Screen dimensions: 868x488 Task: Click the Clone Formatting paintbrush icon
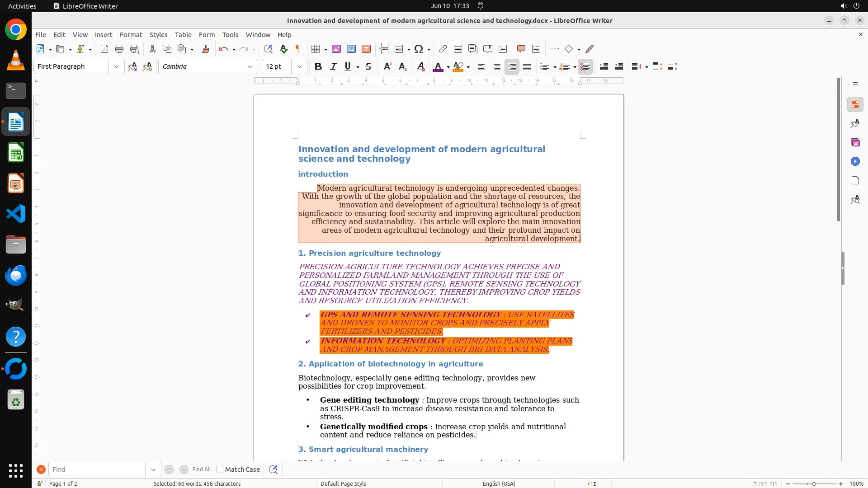tap(206, 49)
